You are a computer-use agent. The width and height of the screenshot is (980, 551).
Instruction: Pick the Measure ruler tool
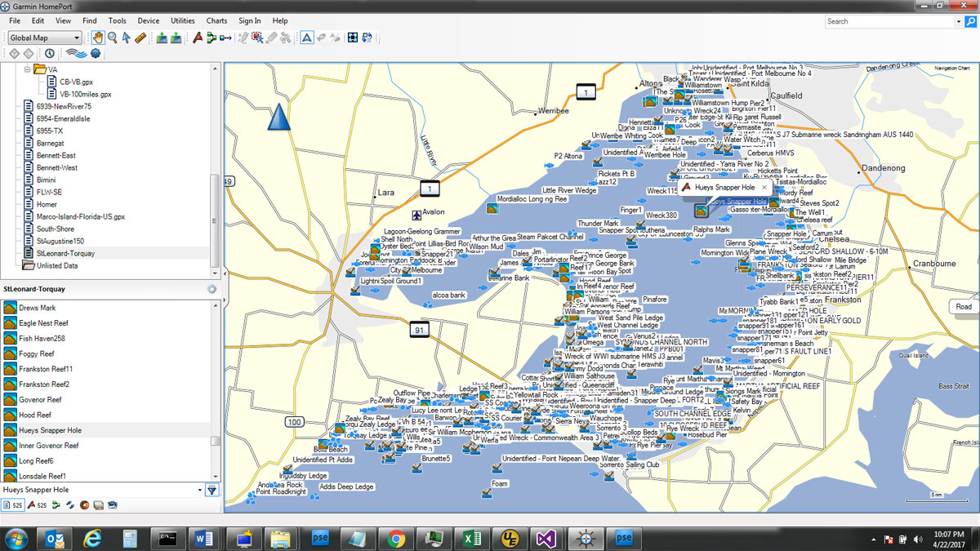point(140,38)
